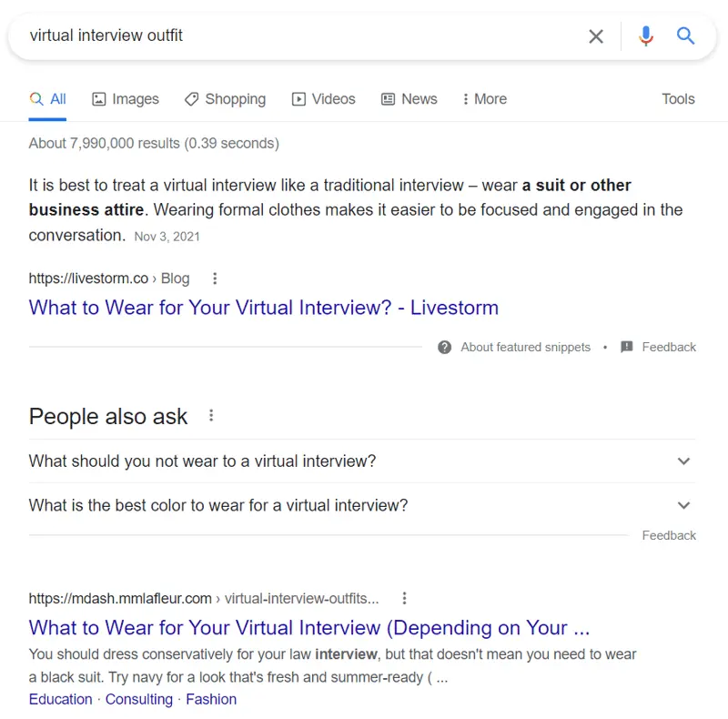Screen dimensions: 728x719
Task: Click the snippet Feedback flag icon
Action: pyautogui.click(x=627, y=347)
